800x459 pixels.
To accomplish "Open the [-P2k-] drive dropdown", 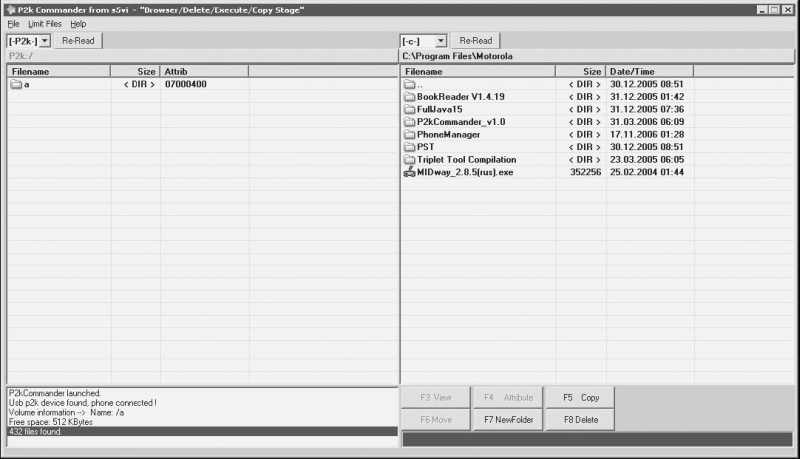I will (x=45, y=41).
